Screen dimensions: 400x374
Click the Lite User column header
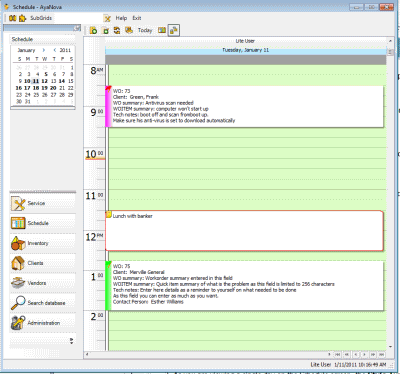click(245, 41)
